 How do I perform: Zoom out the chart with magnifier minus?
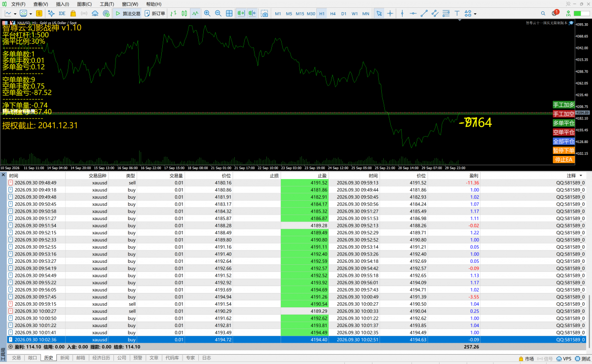tap(218, 13)
